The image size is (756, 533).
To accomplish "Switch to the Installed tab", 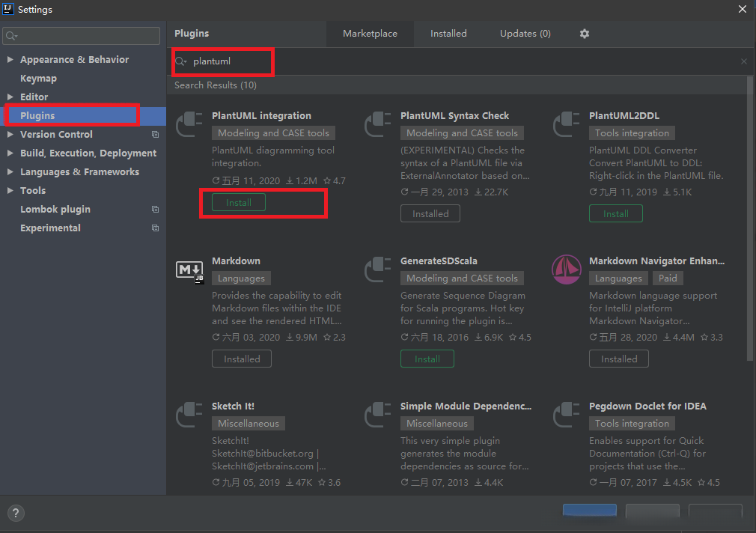I will coord(448,34).
